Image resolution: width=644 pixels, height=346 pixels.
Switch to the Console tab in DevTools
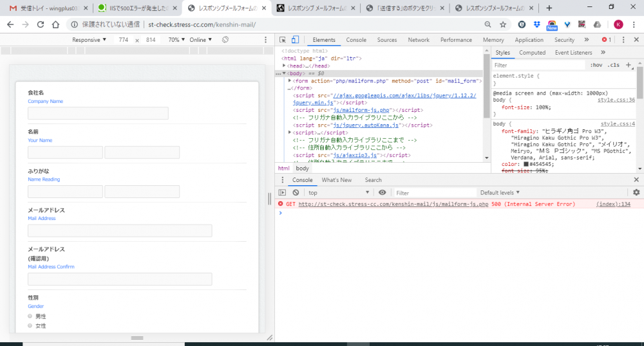(x=356, y=40)
